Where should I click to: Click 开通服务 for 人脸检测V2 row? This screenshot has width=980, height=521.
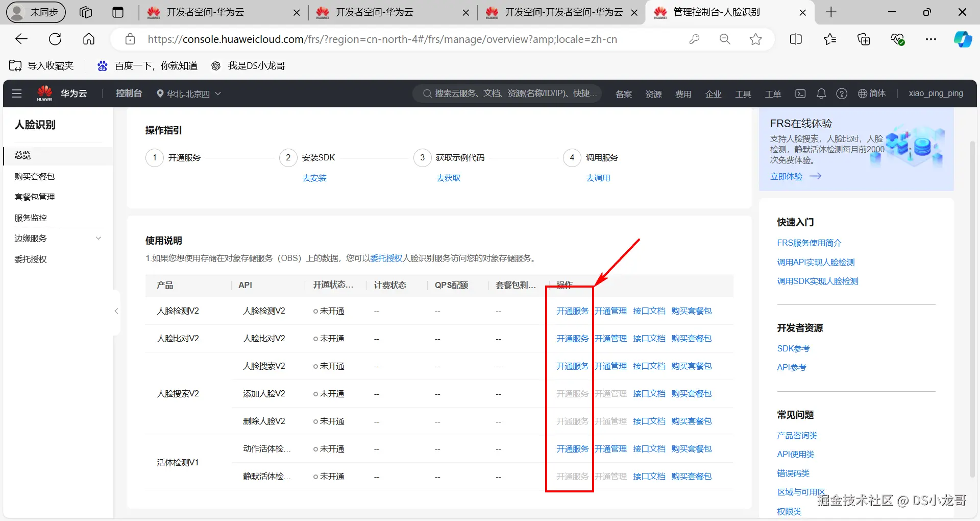572,311
